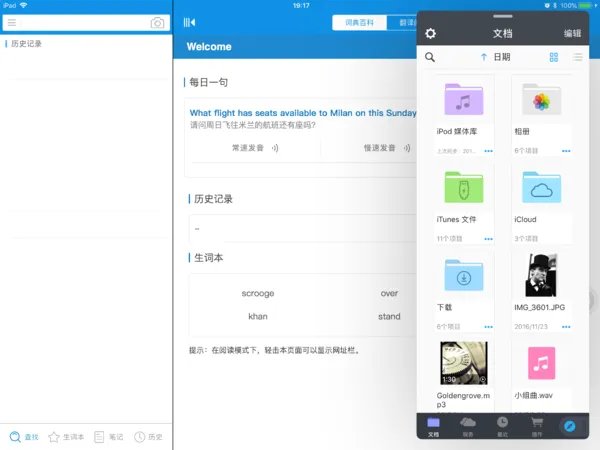Look up the word stand
This screenshot has width=600, height=450.
tap(389, 316)
